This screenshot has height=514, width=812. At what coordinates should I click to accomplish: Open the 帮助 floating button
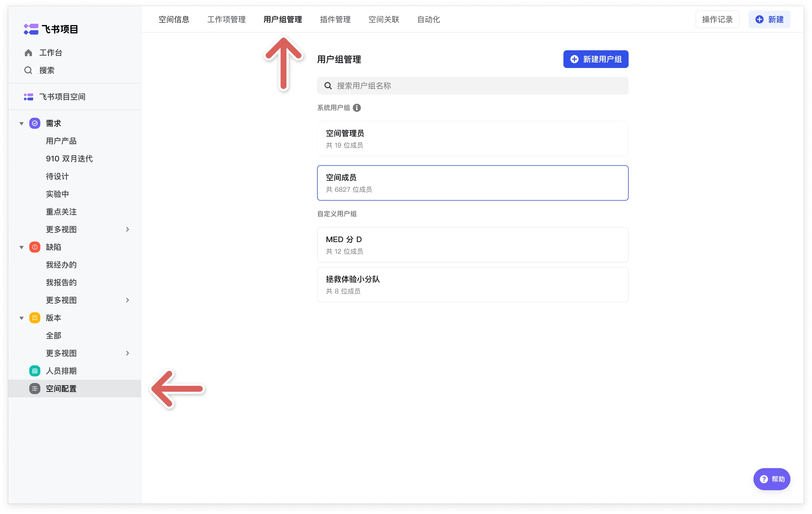[771, 479]
